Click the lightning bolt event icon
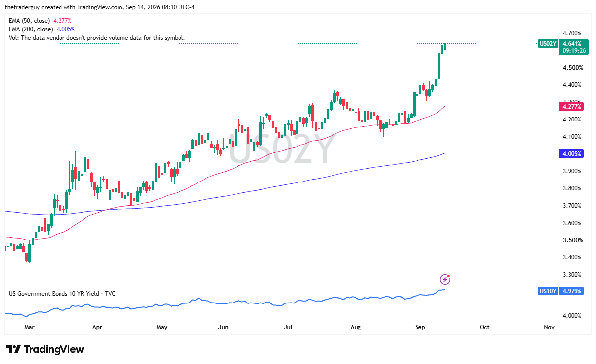The width and height of the screenshot is (596, 364). (445, 279)
